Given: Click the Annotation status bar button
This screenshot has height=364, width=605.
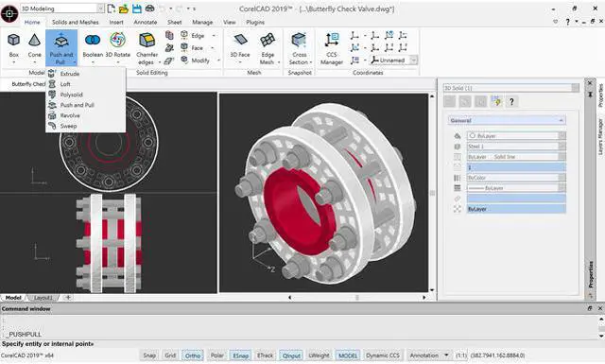Looking at the screenshot, I should click(424, 355).
